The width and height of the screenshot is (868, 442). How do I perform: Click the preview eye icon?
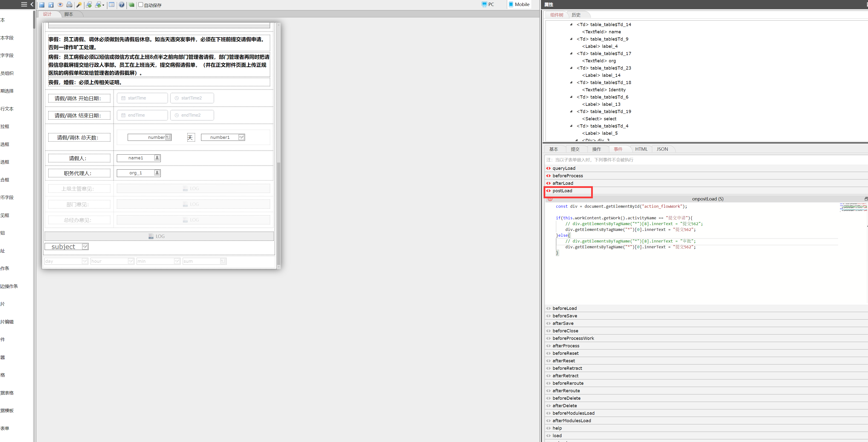point(60,5)
